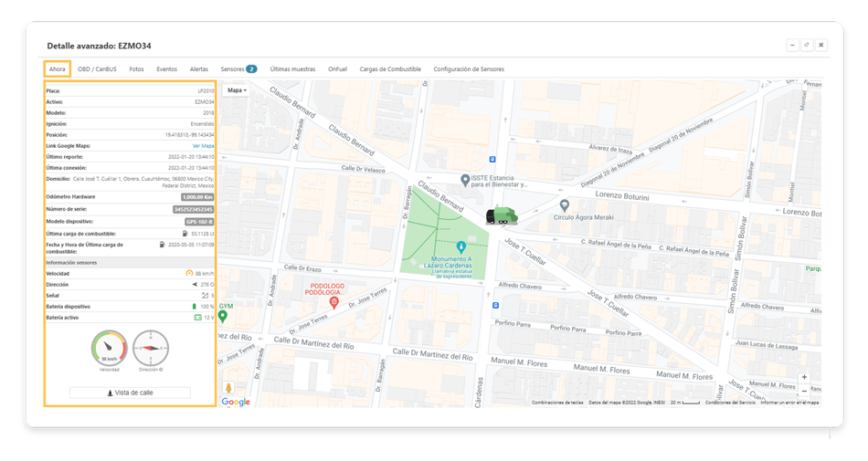Click the direction arrow icon beside 276 O
Image resolution: width=868 pixels, height=461 pixels.
click(x=195, y=285)
